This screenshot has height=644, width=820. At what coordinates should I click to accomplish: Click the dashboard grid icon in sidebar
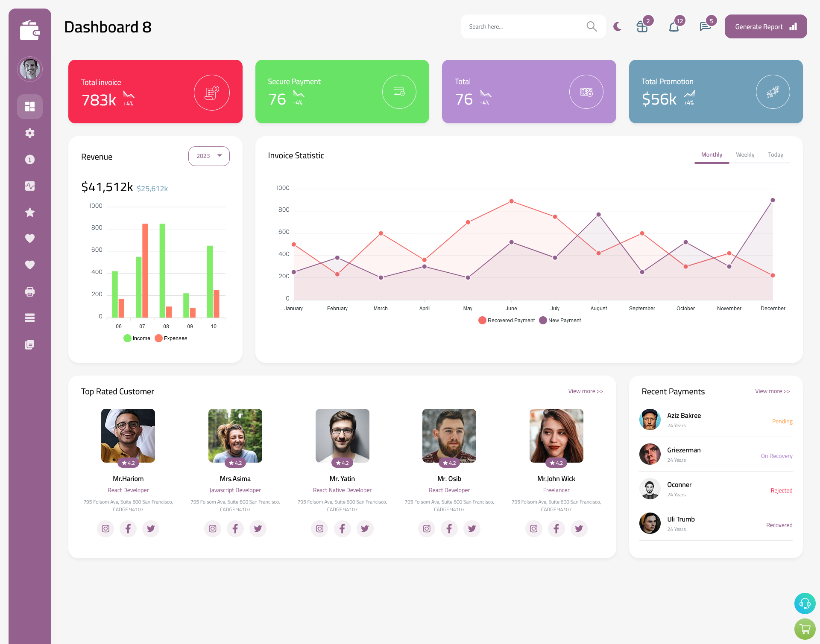(30, 106)
